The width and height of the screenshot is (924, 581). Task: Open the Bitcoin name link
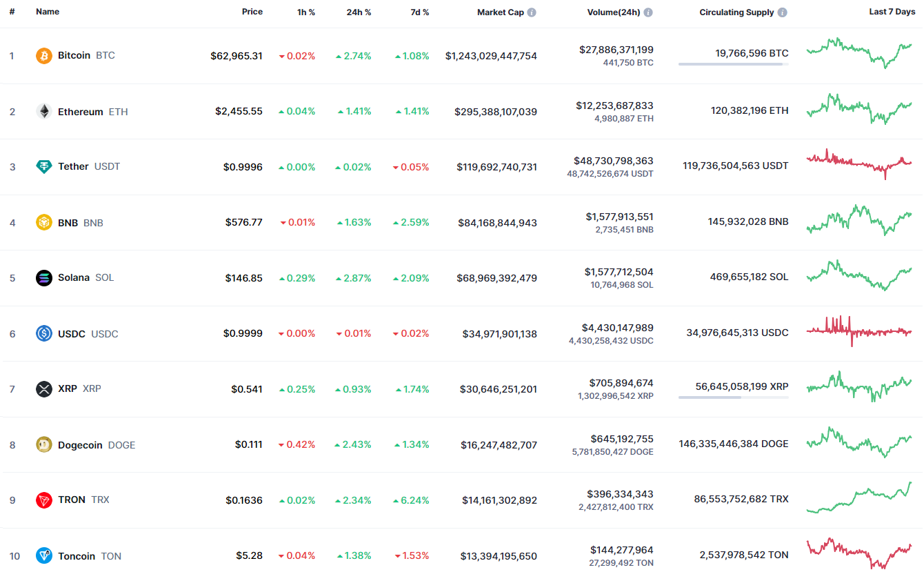74,56
